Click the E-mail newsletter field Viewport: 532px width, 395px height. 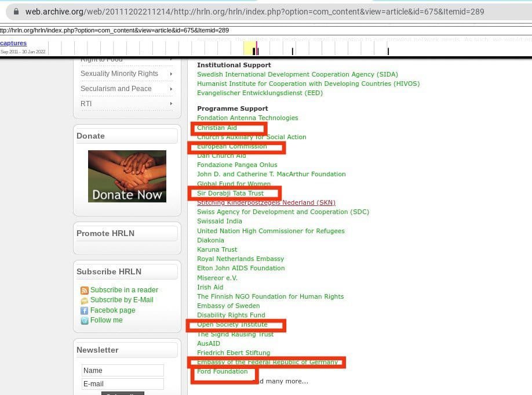(x=123, y=384)
